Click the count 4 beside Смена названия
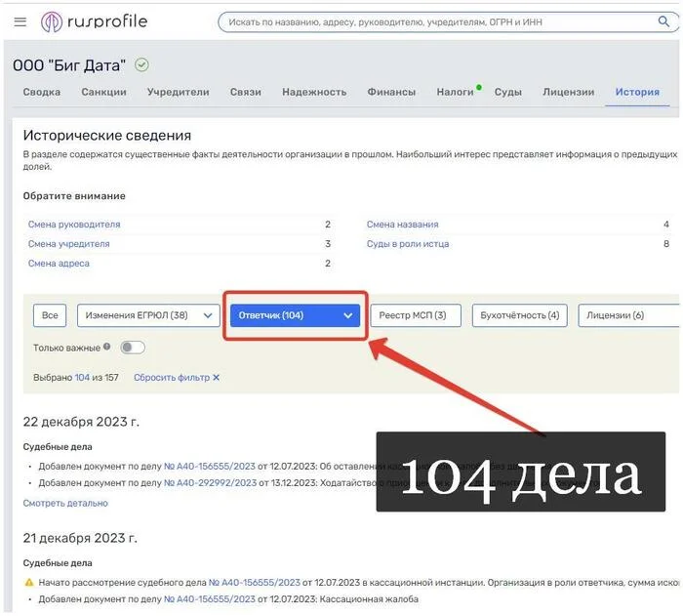Viewport: 683px width, 616px height. (666, 225)
